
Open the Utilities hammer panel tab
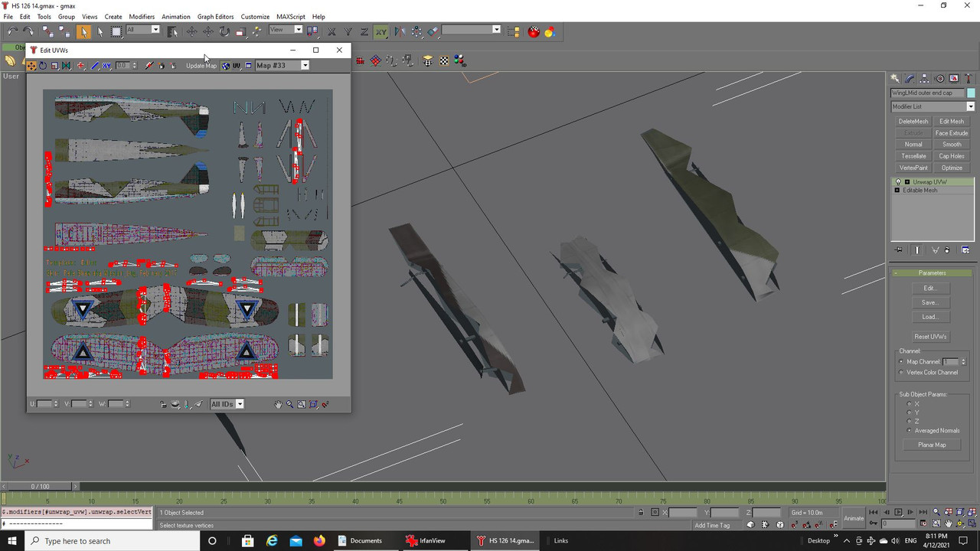[969, 78]
